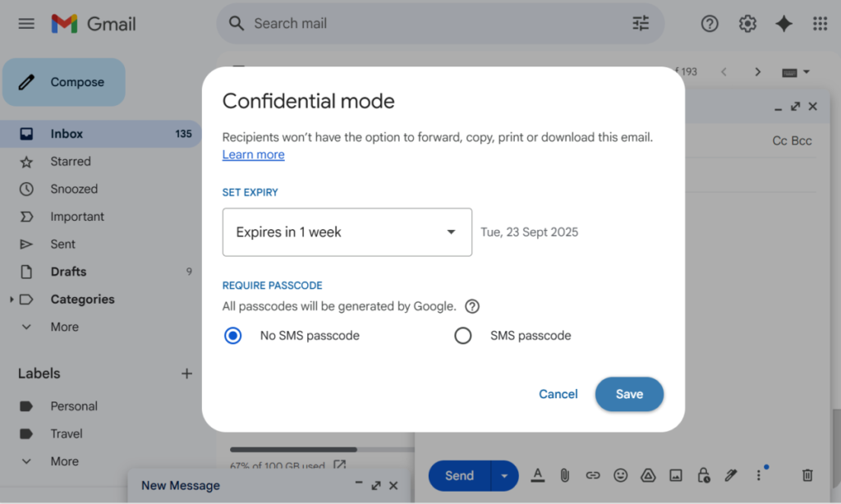841x504 pixels.
Task: Expand the Categories section in sidebar
Action: [11, 300]
